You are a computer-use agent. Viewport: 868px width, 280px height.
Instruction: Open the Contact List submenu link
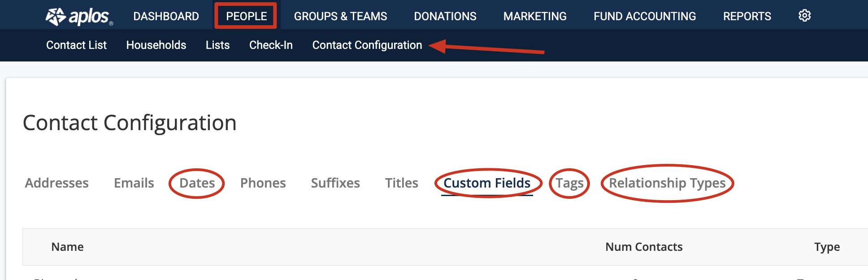tap(76, 45)
